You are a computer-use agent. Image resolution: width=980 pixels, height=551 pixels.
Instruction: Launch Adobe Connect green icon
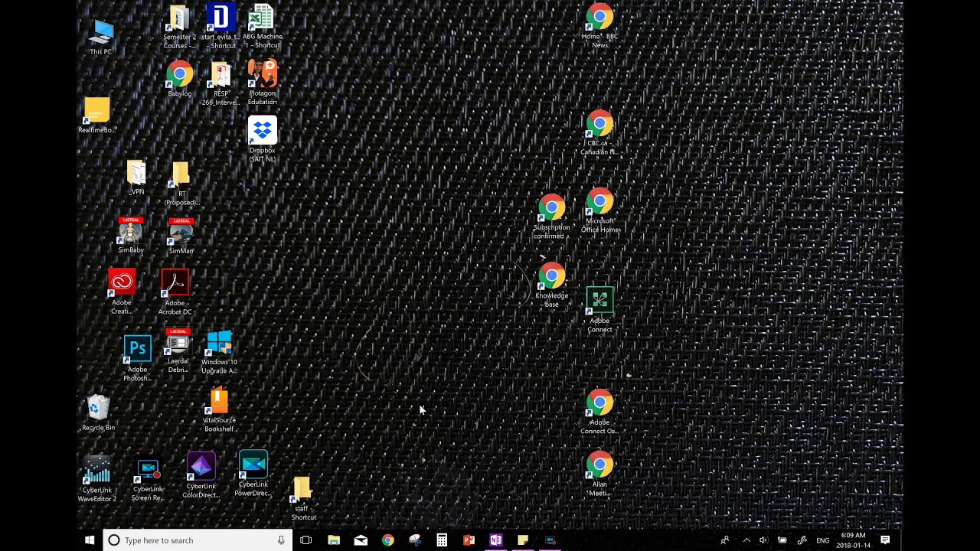(x=599, y=310)
